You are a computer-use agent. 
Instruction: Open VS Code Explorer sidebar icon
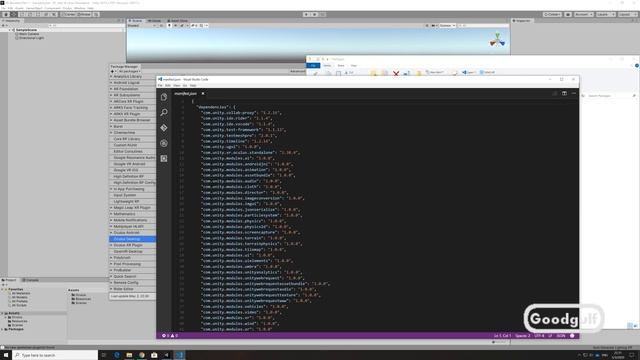[164, 97]
